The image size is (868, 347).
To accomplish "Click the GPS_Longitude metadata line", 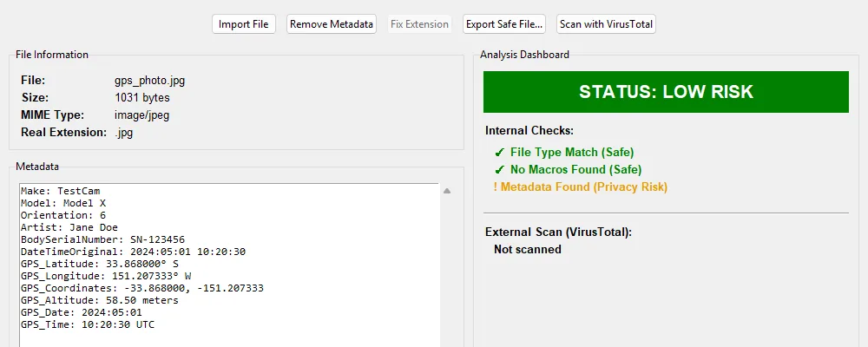I will click(x=106, y=276).
